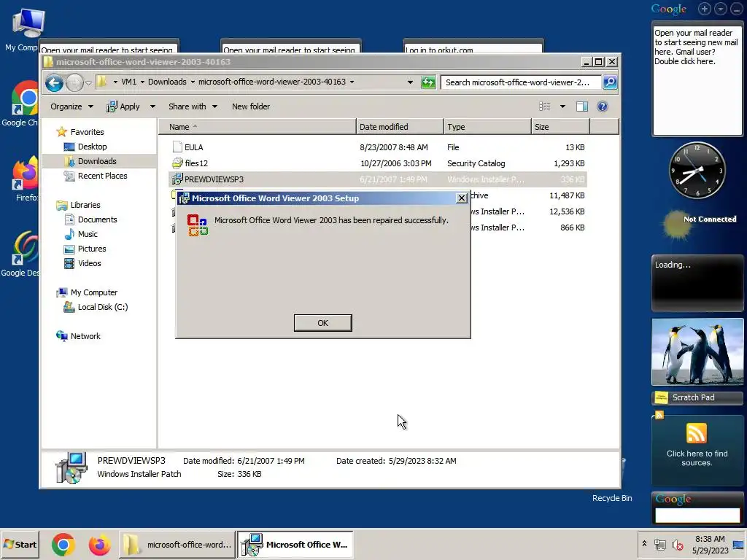Image resolution: width=747 pixels, height=560 pixels.
Task: Open the view options dropdown arrow
Action: click(562, 106)
